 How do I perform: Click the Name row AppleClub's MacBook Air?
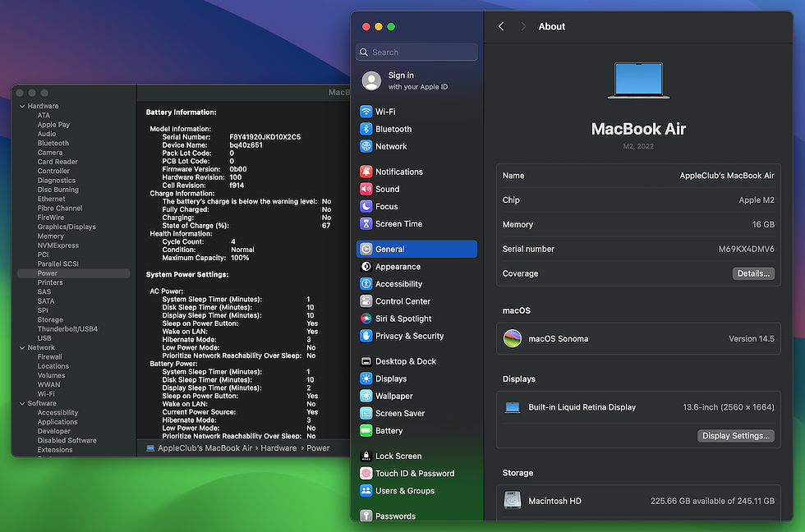(638, 176)
